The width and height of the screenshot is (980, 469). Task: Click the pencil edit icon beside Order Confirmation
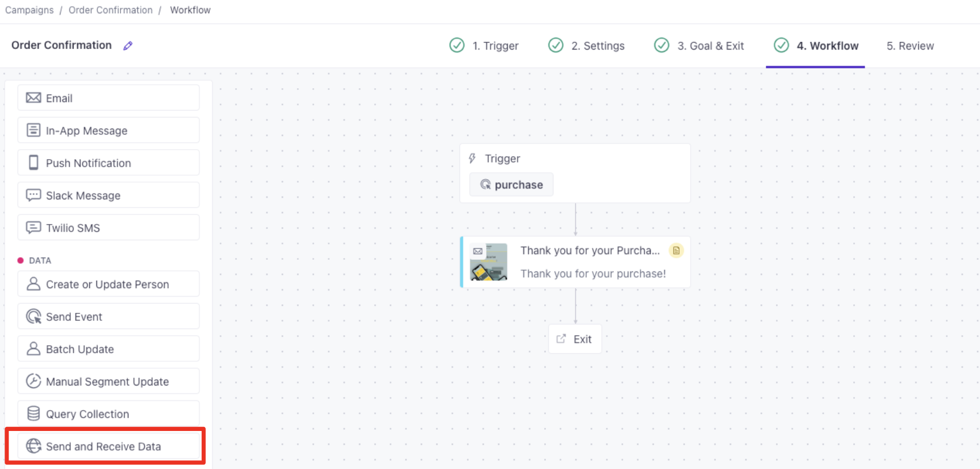pyautogui.click(x=128, y=46)
